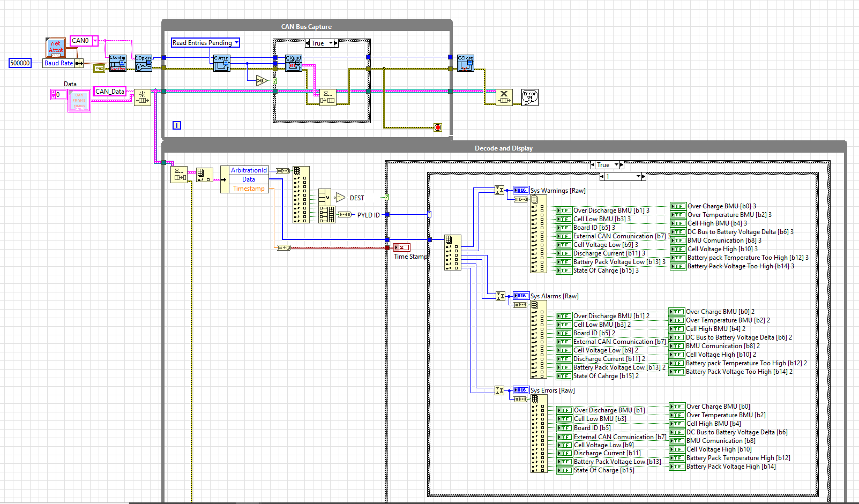The image size is (859, 504).
Task: Click the State Of Charge [b15] boolean
Action: (x=564, y=470)
